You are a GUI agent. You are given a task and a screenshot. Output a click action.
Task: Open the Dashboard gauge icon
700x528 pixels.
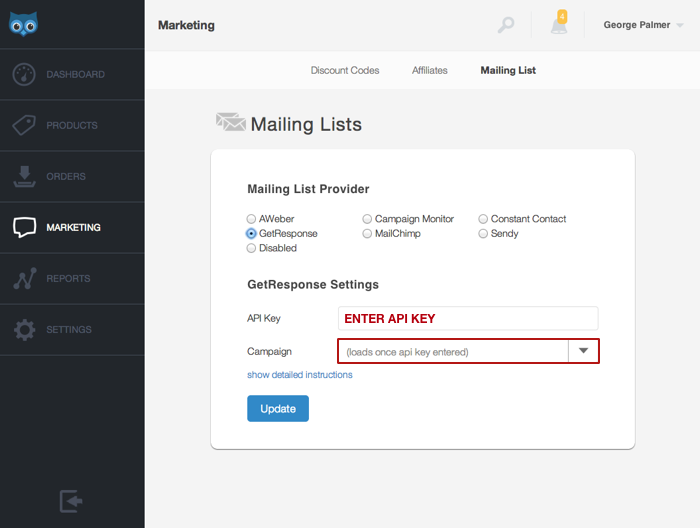[x=24, y=74]
